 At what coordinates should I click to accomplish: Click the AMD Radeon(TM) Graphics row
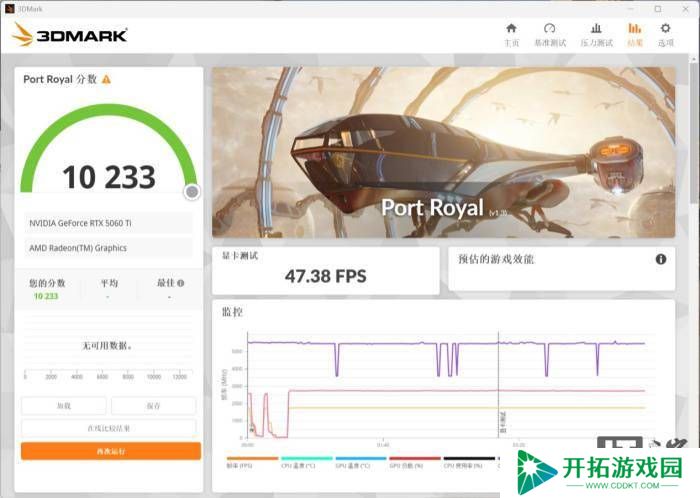108,248
